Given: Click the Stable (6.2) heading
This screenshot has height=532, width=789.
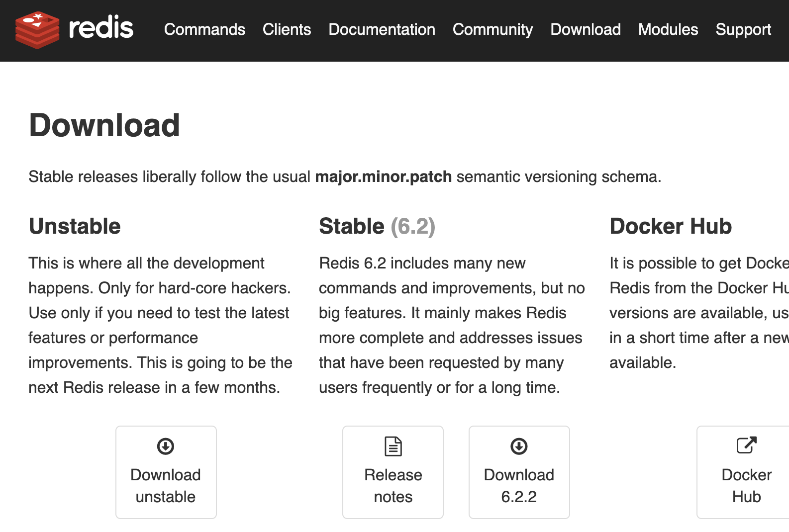Looking at the screenshot, I should [x=377, y=226].
